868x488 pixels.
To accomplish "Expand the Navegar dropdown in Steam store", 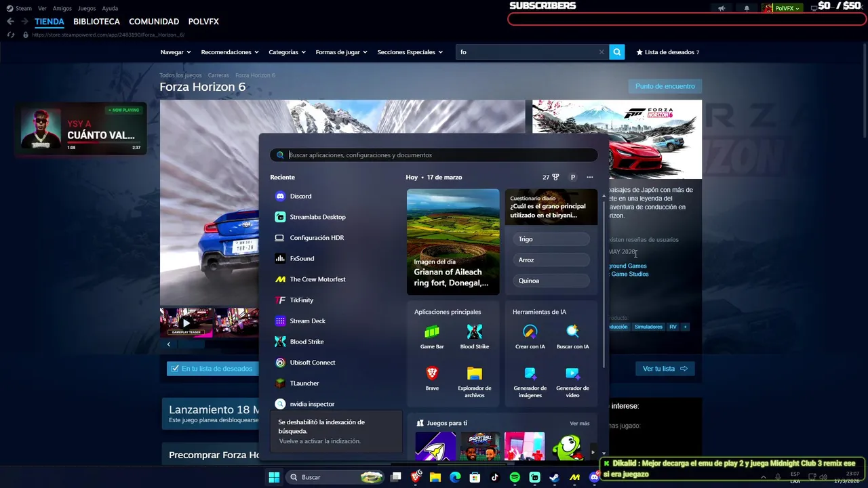I will 176,52.
